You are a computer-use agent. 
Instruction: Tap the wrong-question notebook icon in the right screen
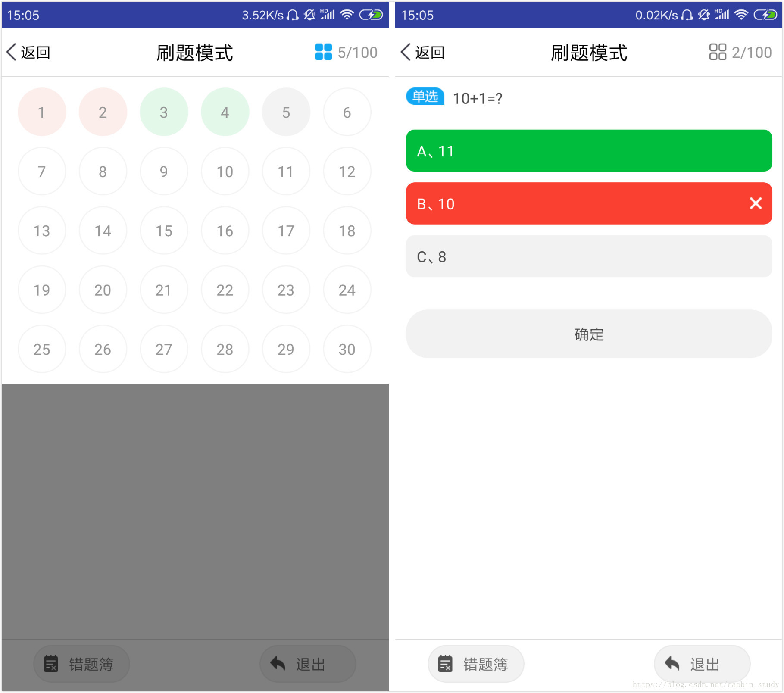[x=445, y=664]
